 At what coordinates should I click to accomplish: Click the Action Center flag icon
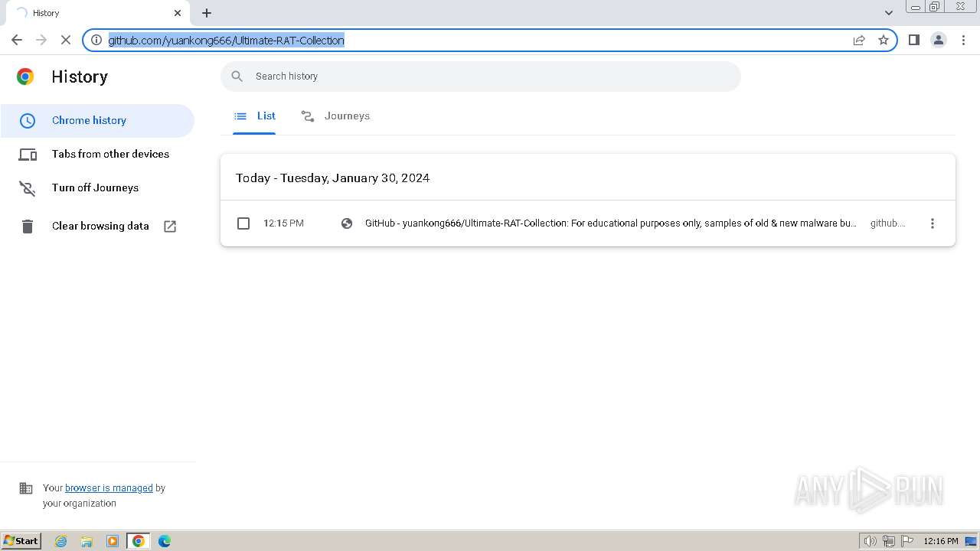pyautogui.click(x=907, y=541)
